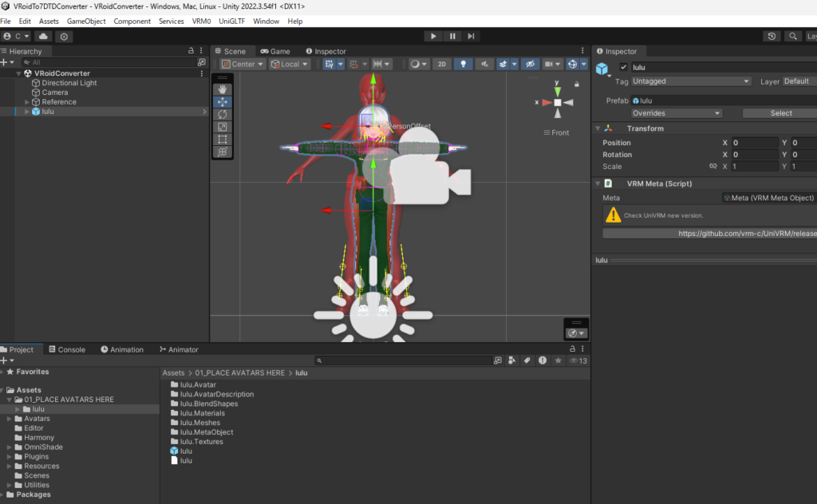
Task: Open the cloud services icon
Action: click(44, 36)
